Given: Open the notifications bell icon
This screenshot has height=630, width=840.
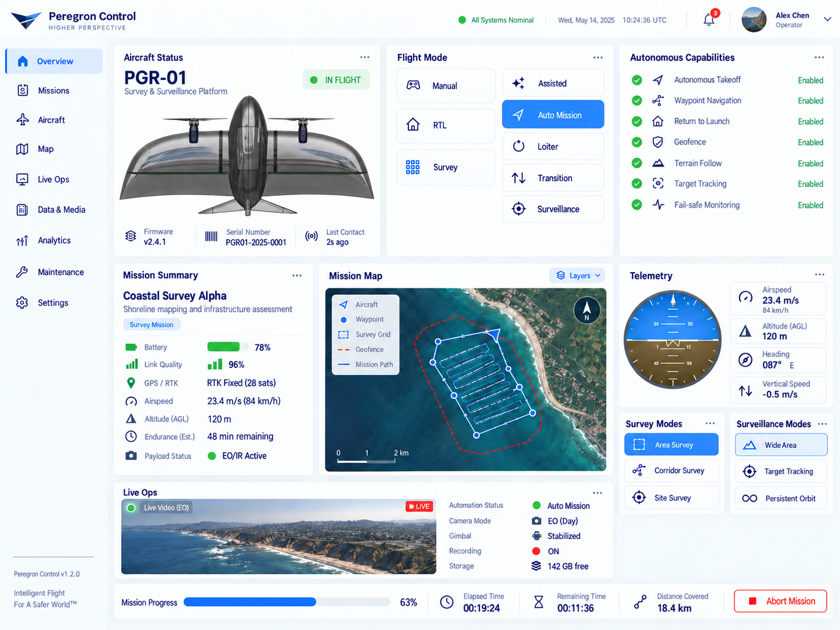Looking at the screenshot, I should tap(709, 20).
